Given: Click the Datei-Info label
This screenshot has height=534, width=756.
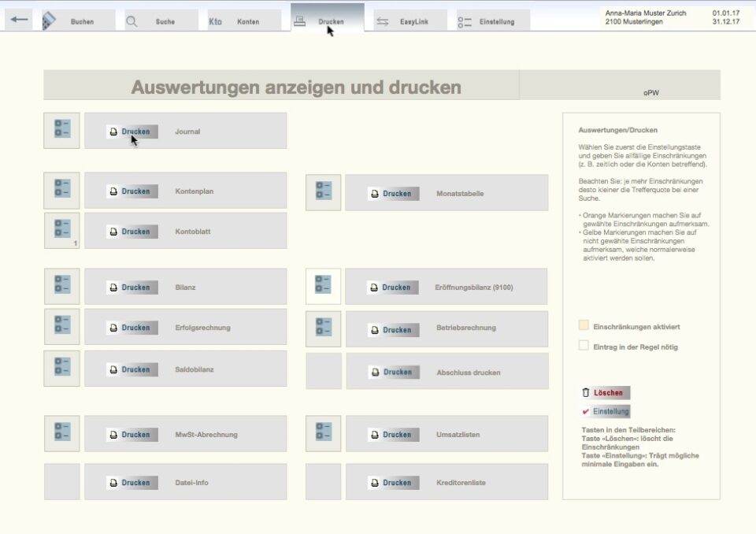Looking at the screenshot, I should tap(192, 482).
